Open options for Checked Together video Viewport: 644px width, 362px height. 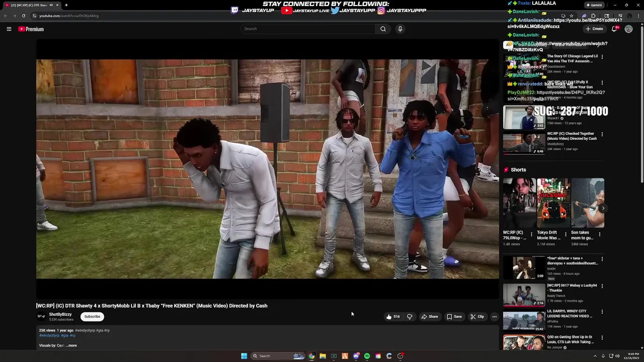[602, 134]
